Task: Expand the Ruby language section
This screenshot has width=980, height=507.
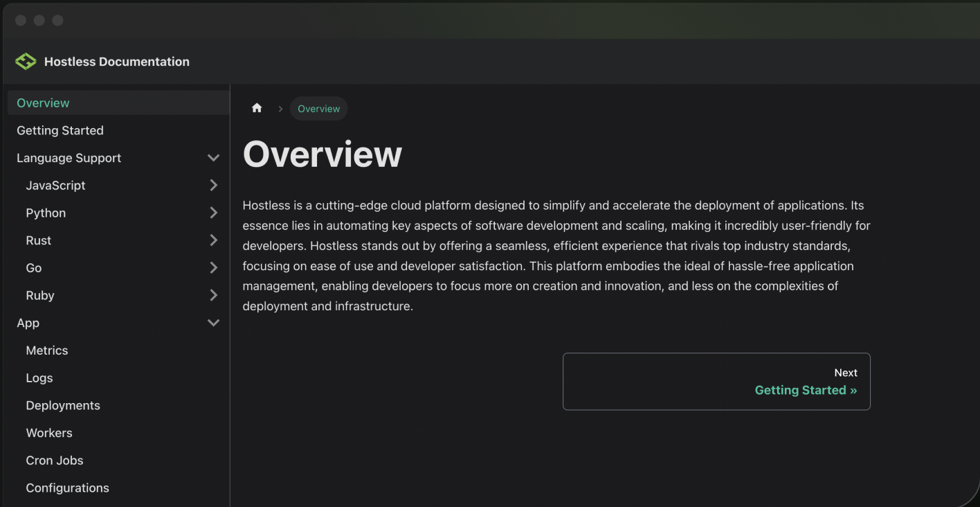Action: click(214, 295)
